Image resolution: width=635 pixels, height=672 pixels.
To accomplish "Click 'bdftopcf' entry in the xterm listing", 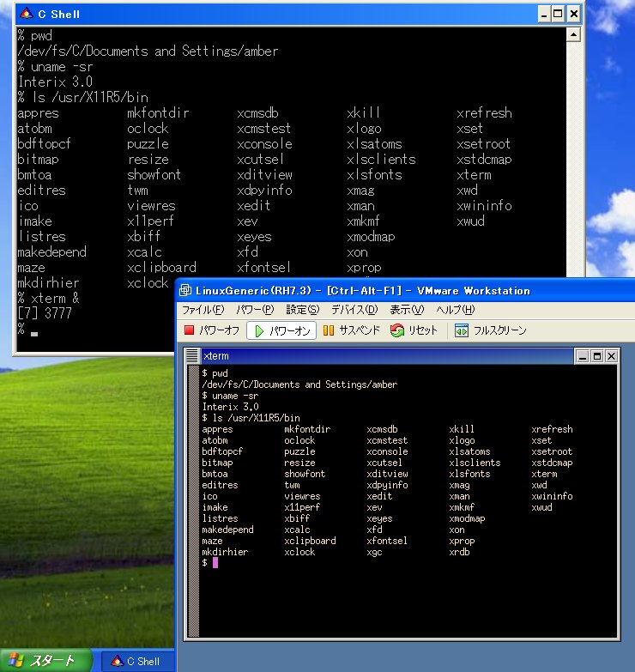I will pos(222,451).
